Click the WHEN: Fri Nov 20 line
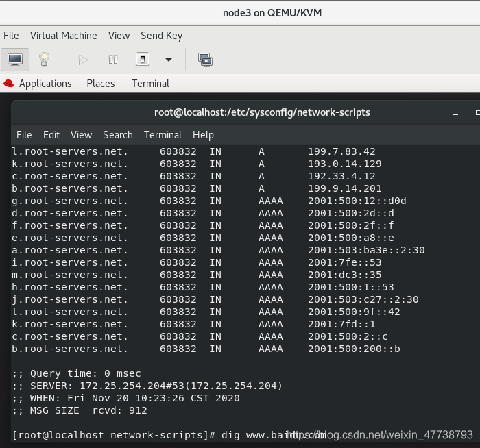The image size is (480, 448). 125,398
